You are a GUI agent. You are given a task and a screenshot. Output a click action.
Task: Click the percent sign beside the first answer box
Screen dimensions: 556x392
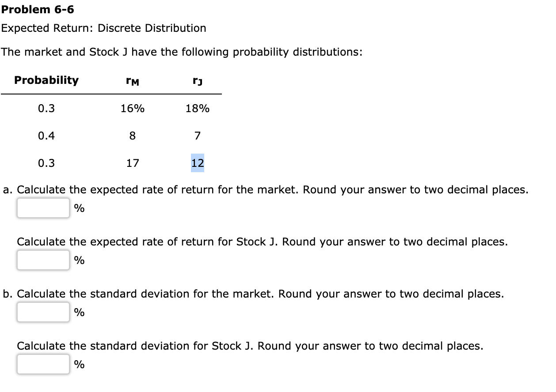click(x=79, y=207)
